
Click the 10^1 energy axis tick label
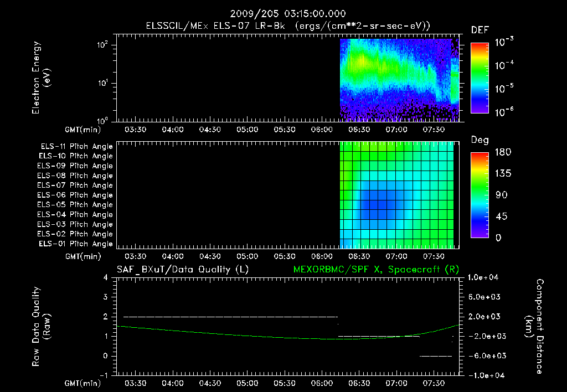click(x=102, y=83)
